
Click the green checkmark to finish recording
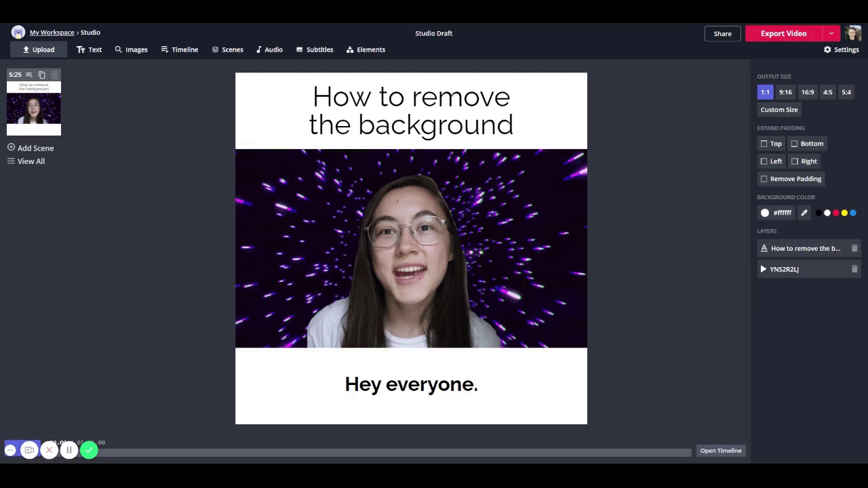point(89,450)
